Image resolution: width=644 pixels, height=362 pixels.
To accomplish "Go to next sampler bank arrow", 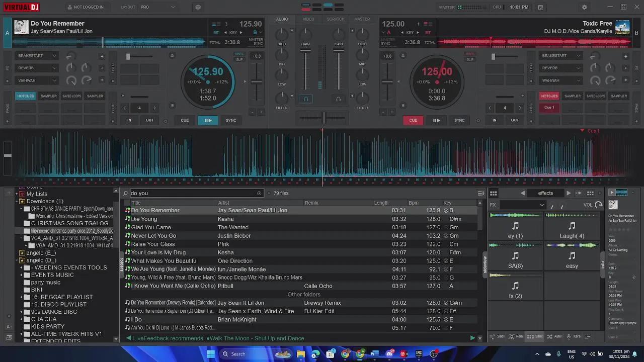I will point(569,193).
